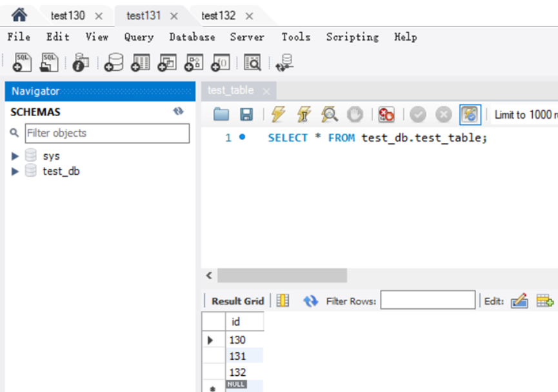Toggle autocommit mode button
This screenshot has height=392, width=558.
[x=470, y=115]
